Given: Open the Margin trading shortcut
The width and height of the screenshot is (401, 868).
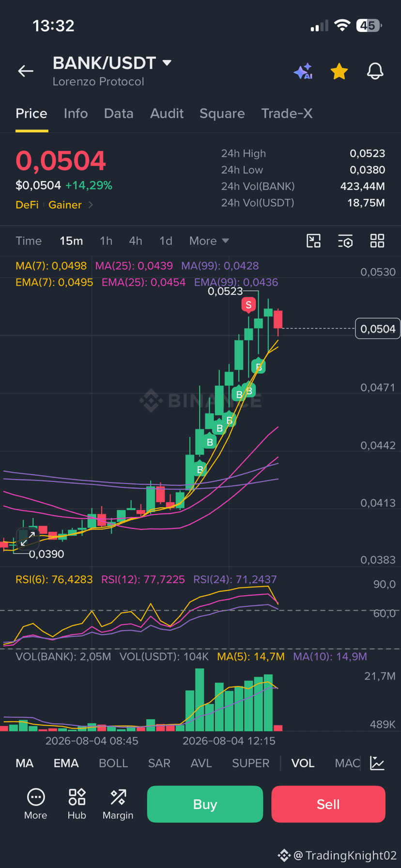Looking at the screenshot, I should click(118, 804).
